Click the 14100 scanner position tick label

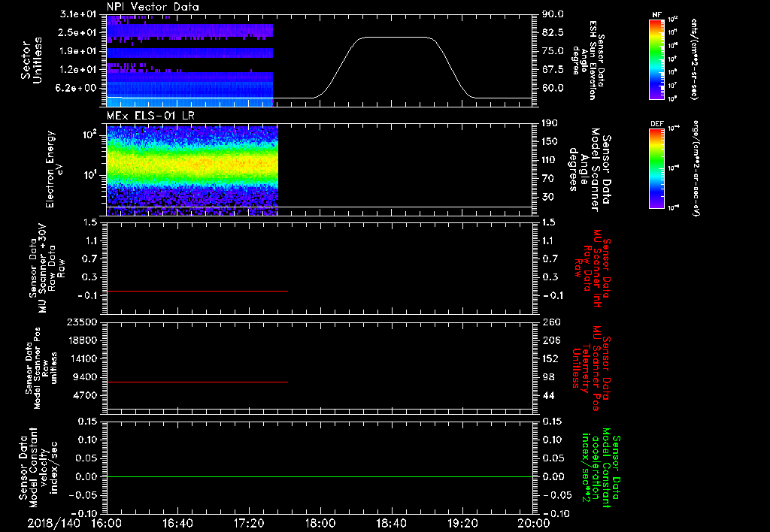pos(82,358)
